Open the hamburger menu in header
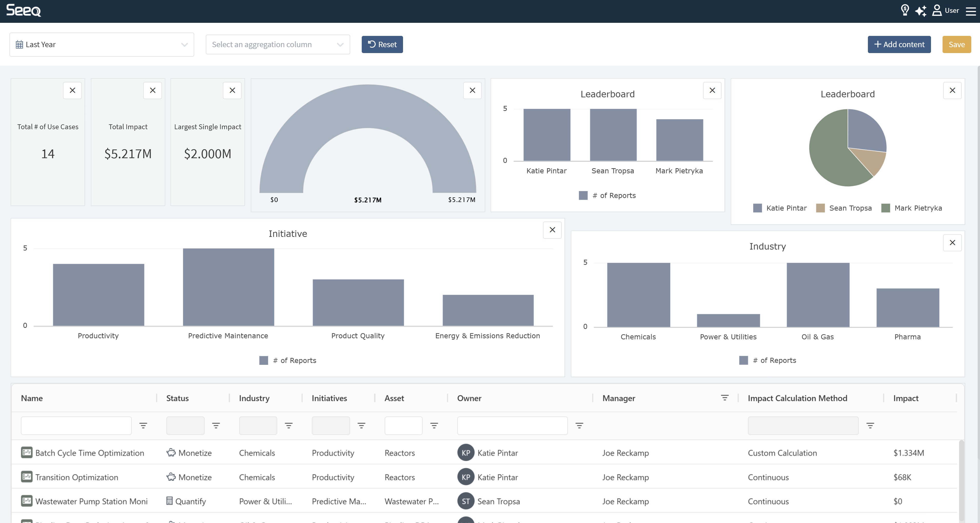The height and width of the screenshot is (523, 980). click(971, 11)
